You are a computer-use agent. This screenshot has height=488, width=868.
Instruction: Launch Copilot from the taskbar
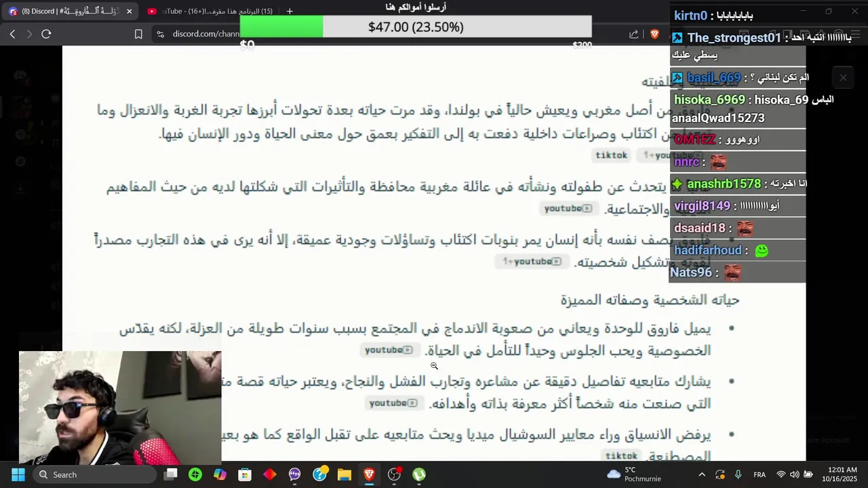pos(220,474)
